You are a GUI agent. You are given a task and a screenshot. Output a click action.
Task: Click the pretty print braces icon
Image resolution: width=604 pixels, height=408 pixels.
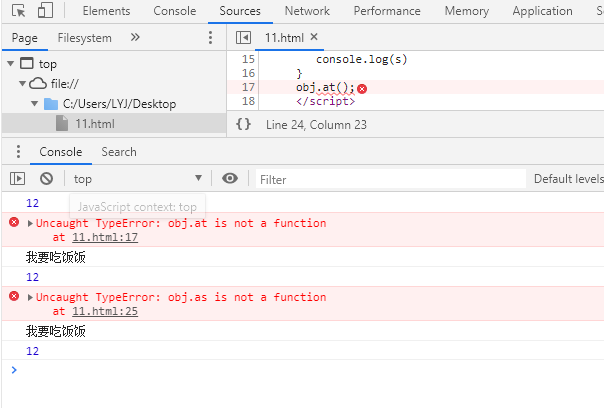click(243, 124)
